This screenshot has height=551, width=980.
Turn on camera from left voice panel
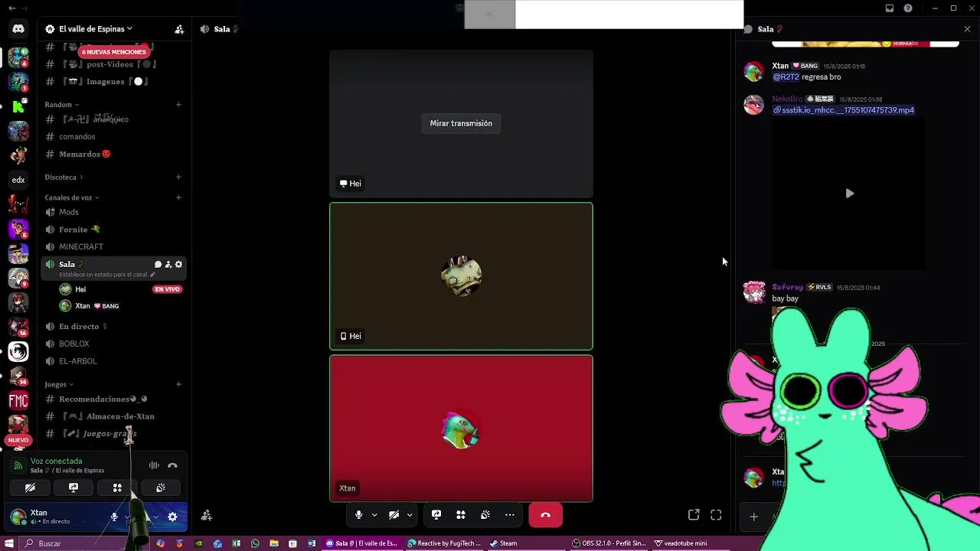30,487
